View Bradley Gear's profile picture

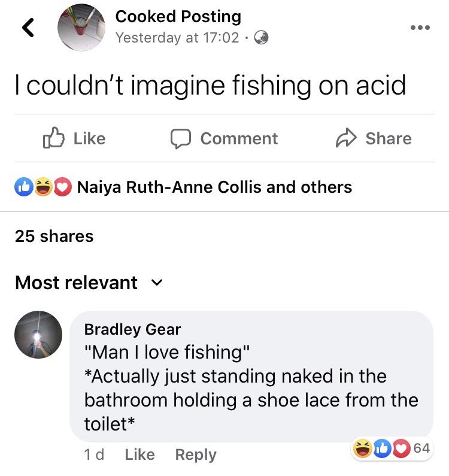(x=38, y=334)
